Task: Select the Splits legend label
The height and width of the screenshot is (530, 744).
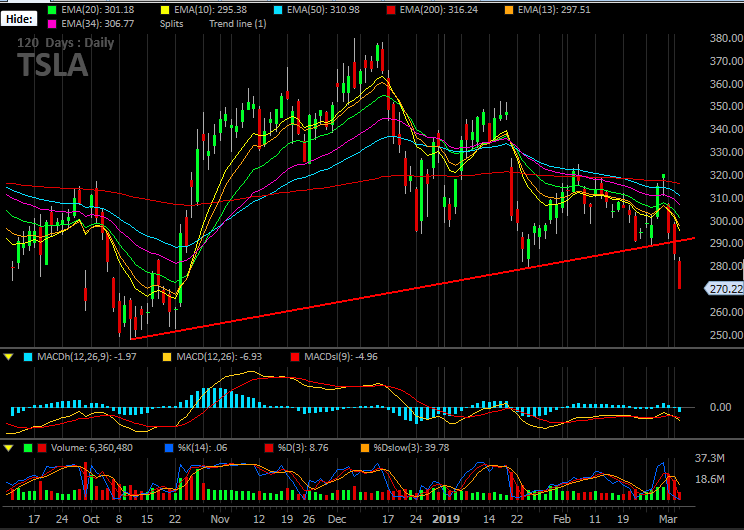Action: (x=171, y=24)
